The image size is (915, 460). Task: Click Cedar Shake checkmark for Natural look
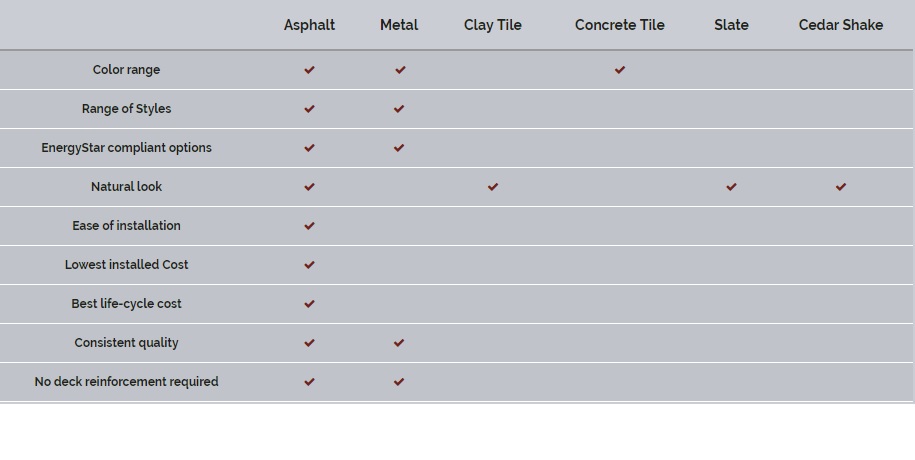841,187
